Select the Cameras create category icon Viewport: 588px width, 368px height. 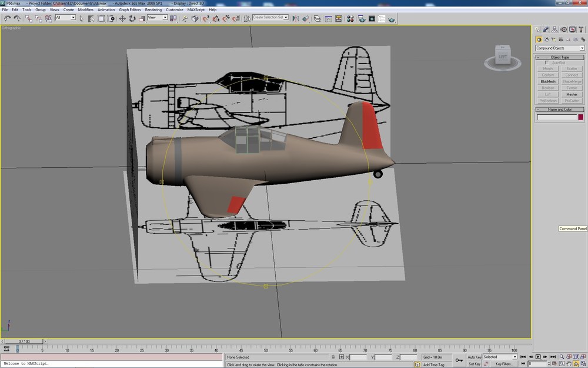561,39
